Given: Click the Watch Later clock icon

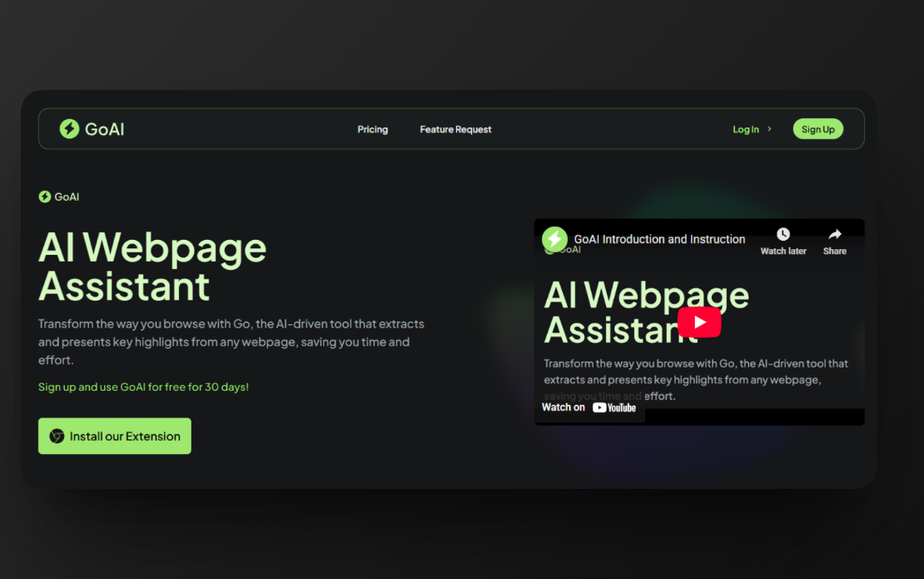Looking at the screenshot, I should pos(782,234).
